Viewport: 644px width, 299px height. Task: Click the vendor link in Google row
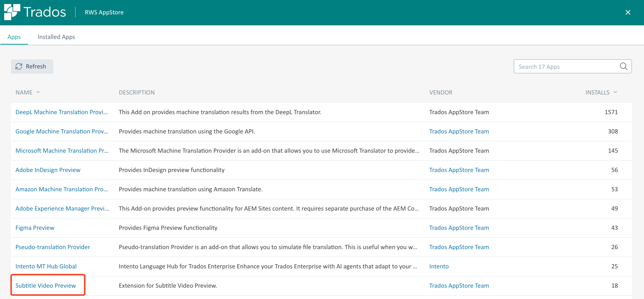(x=459, y=132)
